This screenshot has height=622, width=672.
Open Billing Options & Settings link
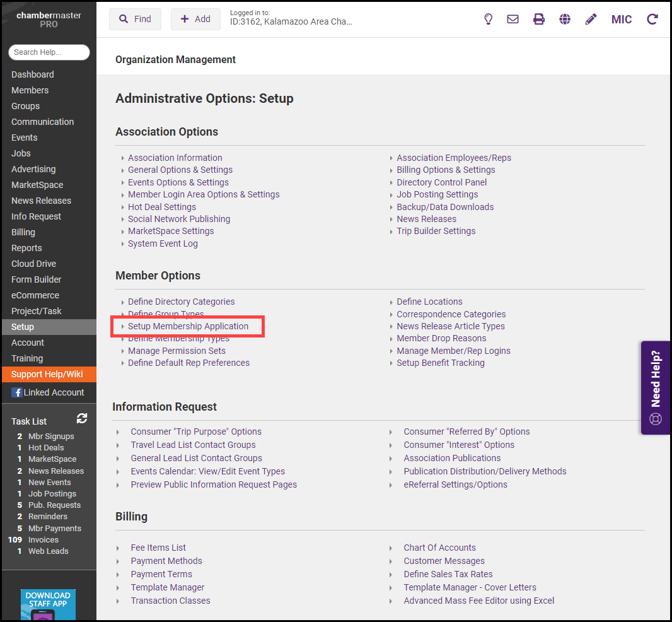click(446, 170)
